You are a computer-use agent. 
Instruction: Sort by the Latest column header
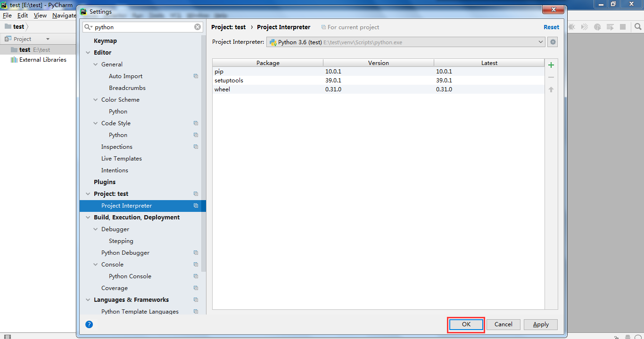click(x=489, y=63)
